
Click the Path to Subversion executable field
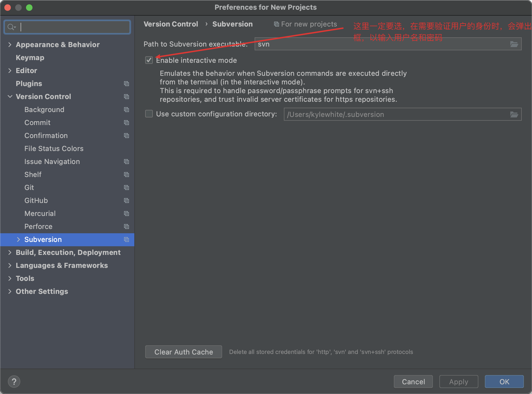pos(388,44)
